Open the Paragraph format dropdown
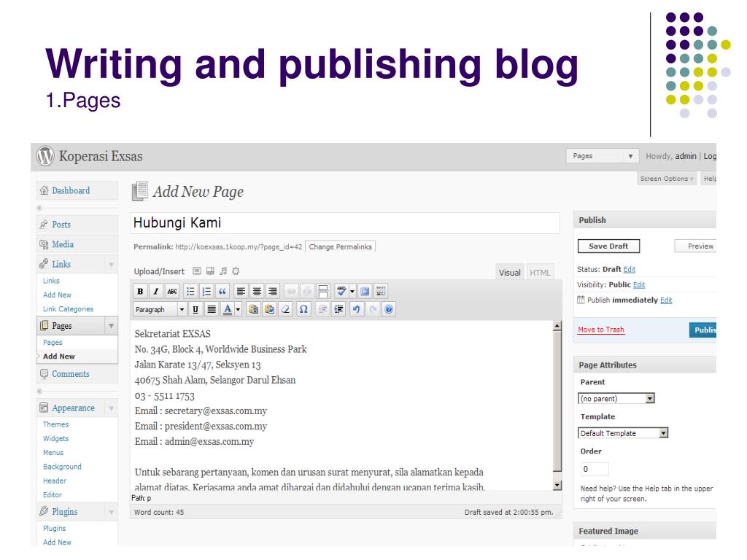 (160, 309)
